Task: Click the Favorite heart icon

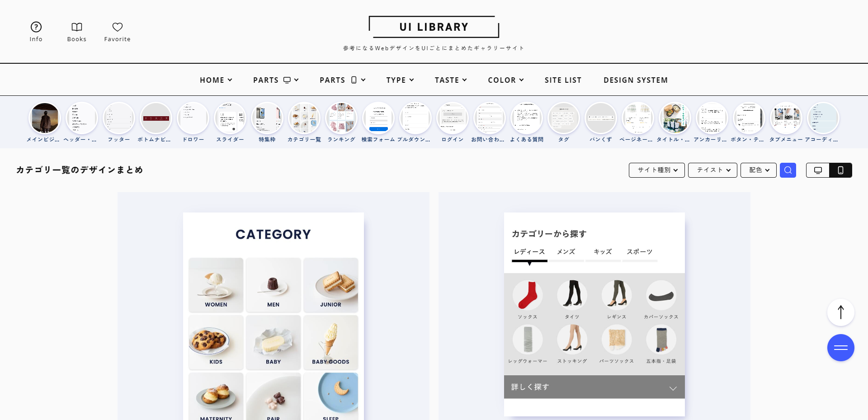Action: point(118,27)
